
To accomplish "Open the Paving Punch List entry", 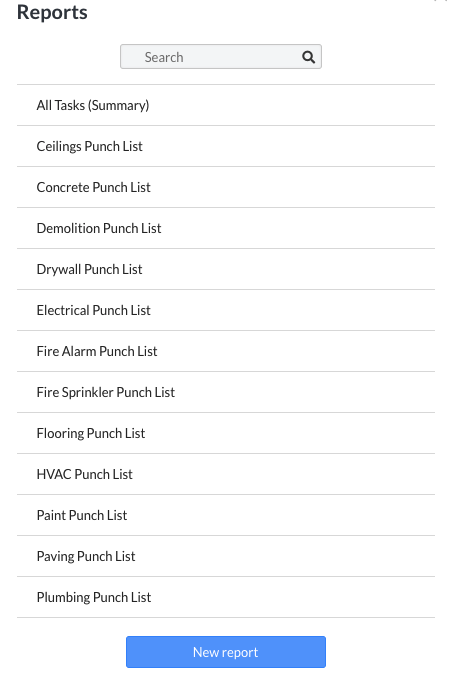I will 226,556.
